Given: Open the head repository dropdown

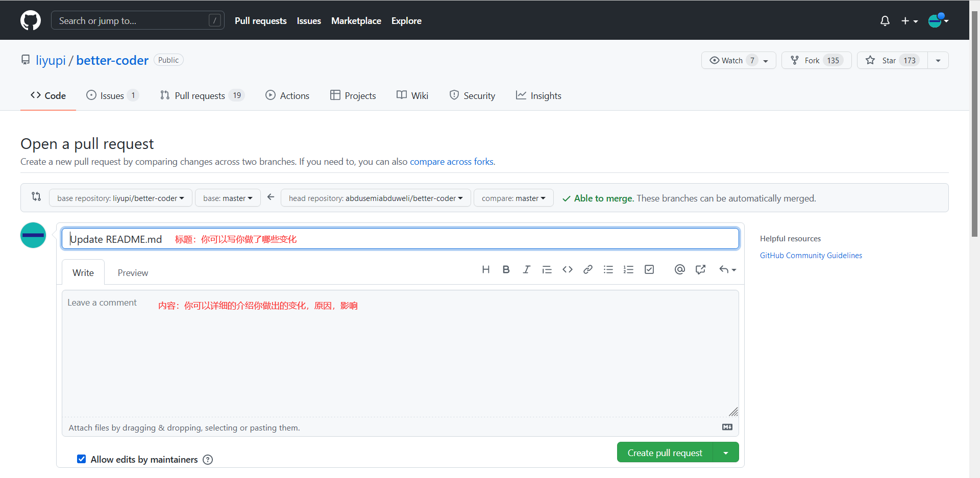Looking at the screenshot, I should pyautogui.click(x=376, y=198).
